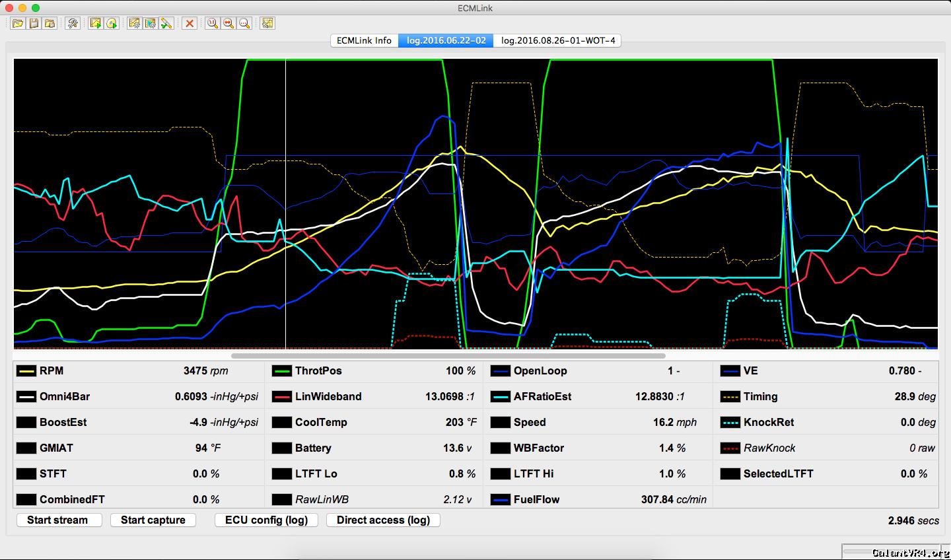Click the RPM yellow color swatch
The width and height of the screenshot is (951, 560).
tap(26, 371)
